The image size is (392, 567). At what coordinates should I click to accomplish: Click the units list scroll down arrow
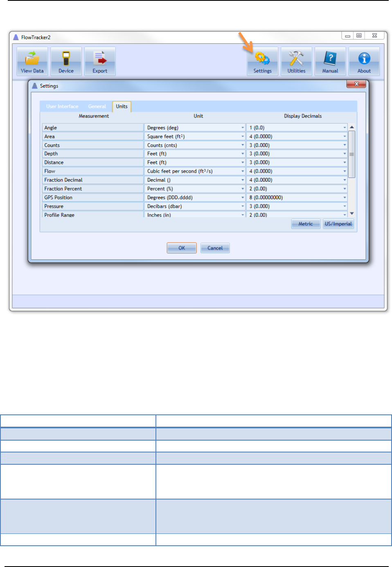352,214
